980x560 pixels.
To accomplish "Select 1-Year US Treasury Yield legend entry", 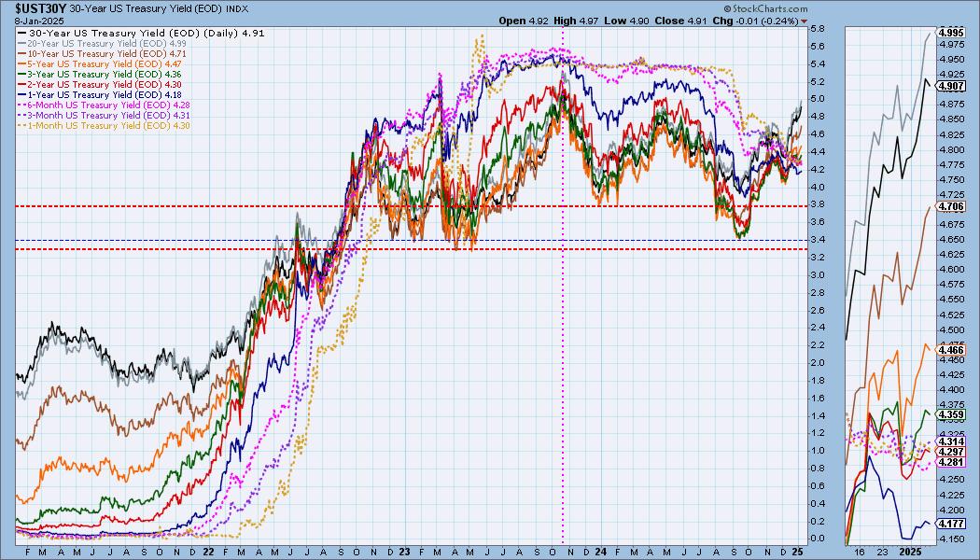I will (101, 95).
